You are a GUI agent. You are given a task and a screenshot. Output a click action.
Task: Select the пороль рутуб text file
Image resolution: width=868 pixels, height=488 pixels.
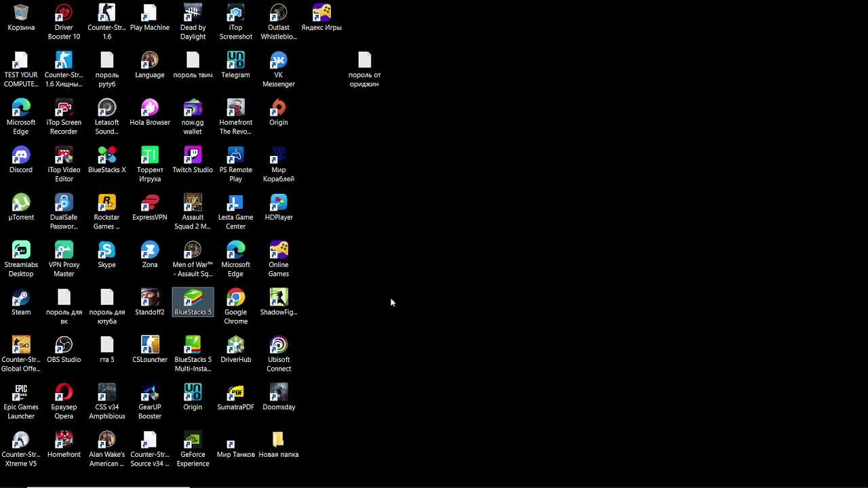pos(106,70)
